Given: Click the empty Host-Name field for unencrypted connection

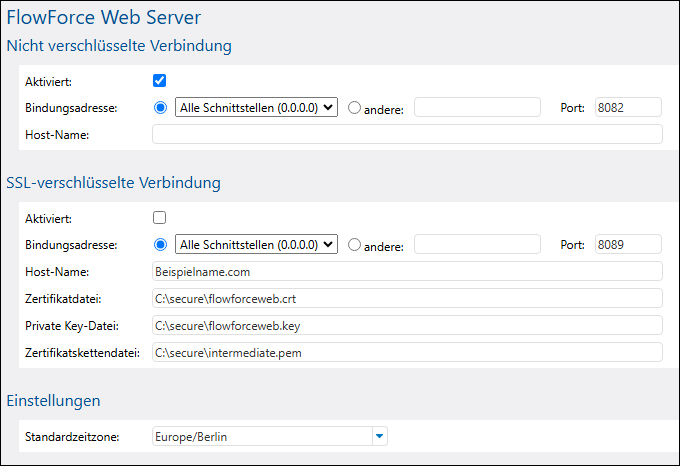Looking at the screenshot, I should 407,134.
